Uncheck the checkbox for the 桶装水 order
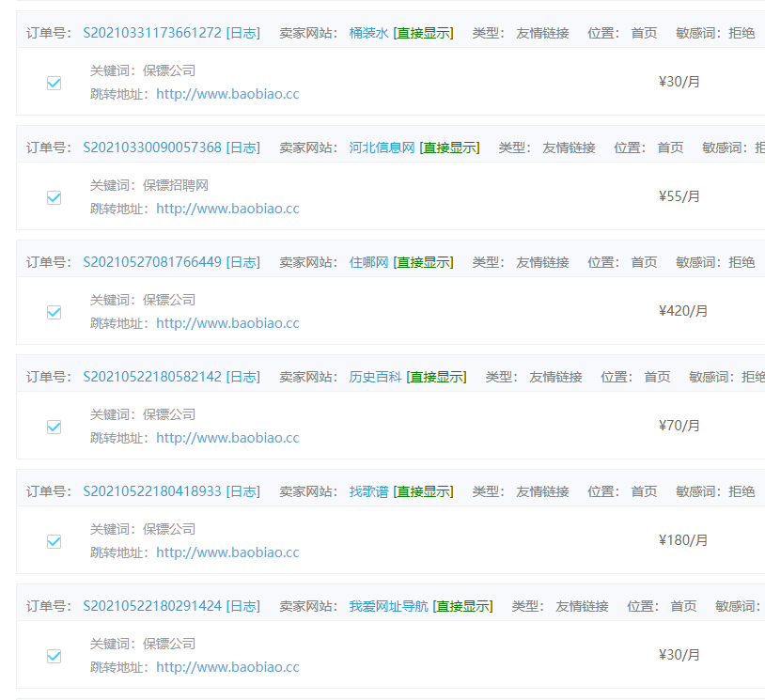The image size is (765, 700). pyautogui.click(x=54, y=83)
